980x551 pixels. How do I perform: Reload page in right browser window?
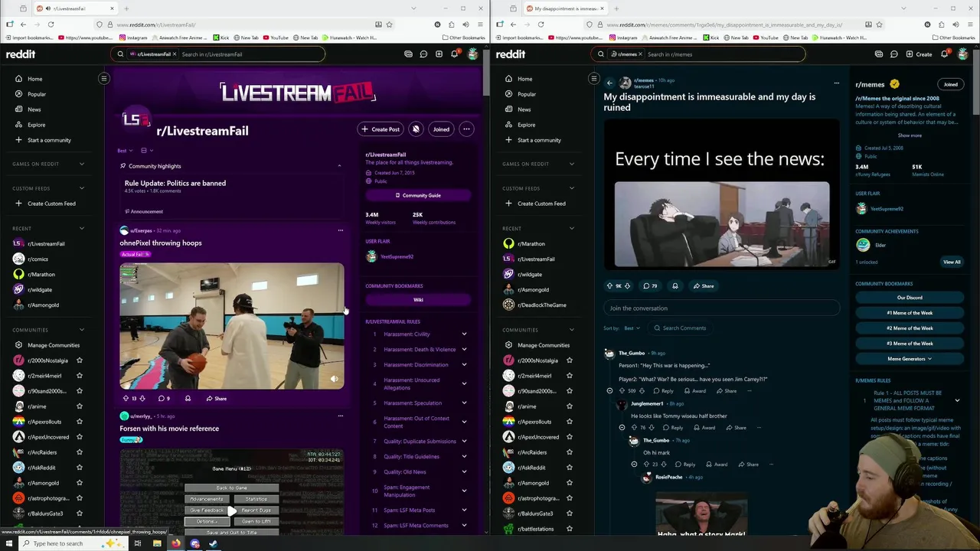[x=541, y=24]
